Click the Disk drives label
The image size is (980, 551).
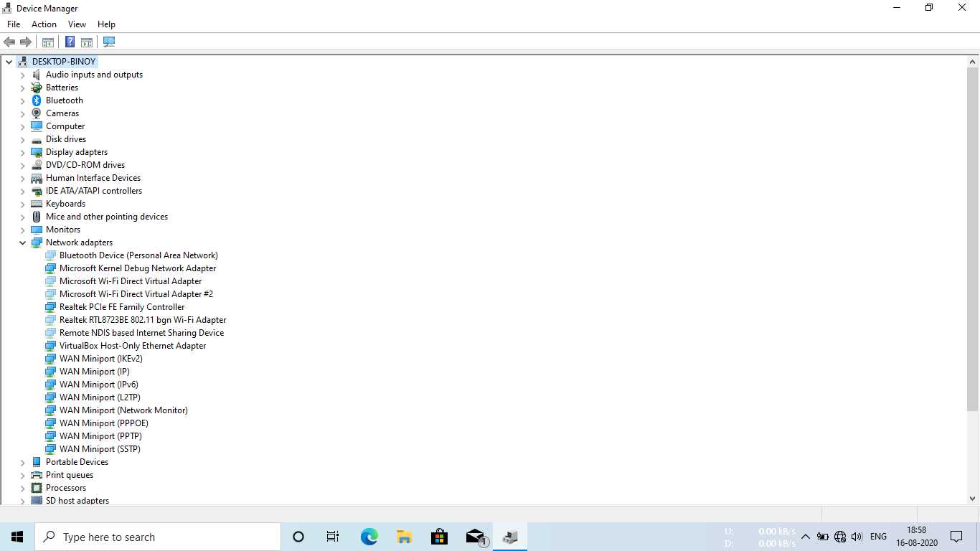(66, 139)
